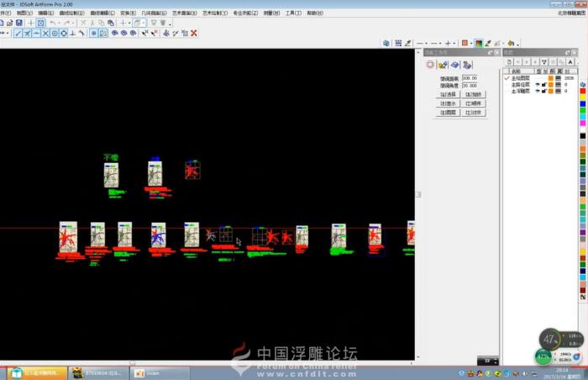This screenshot has width=588, height=380.
Task: Click the Undo arrow icon
Action: [x=52, y=23]
